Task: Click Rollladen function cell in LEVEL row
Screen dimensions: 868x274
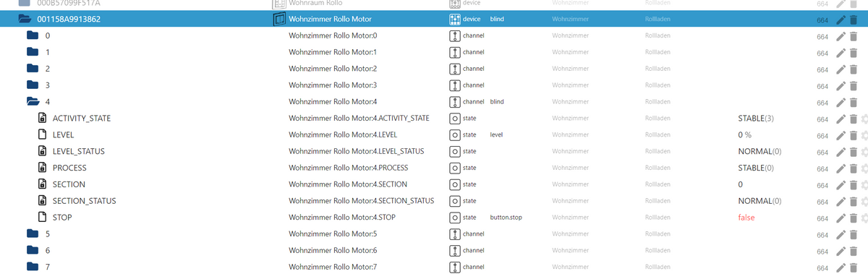Action: 658,135
